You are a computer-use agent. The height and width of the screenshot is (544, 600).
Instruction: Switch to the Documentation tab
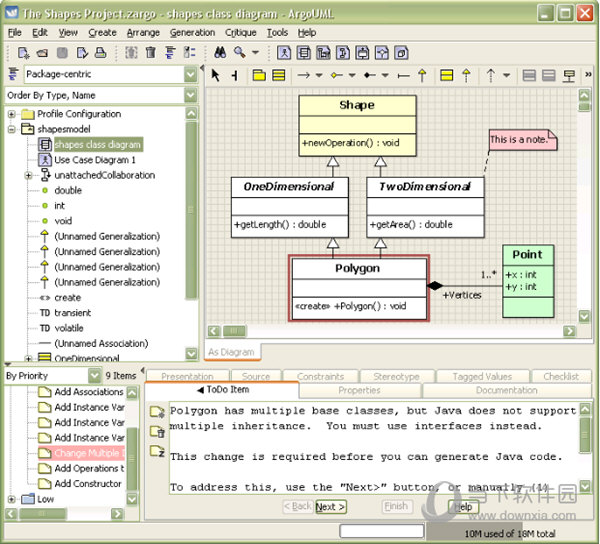507,390
